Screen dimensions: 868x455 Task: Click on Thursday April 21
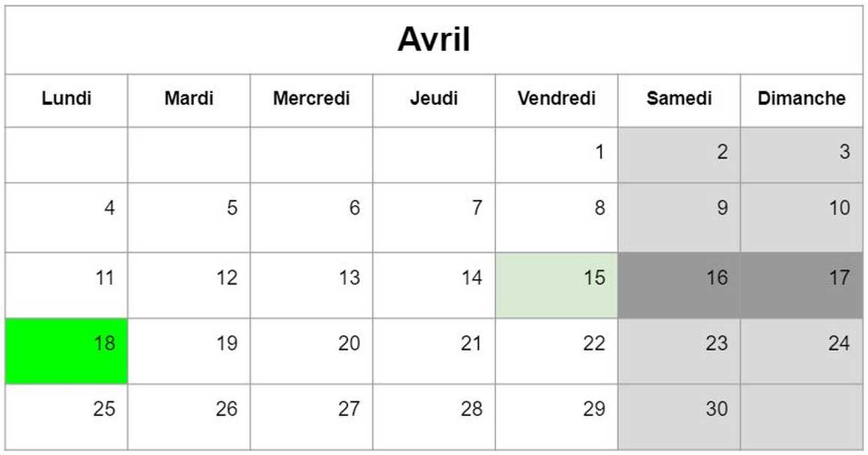coord(434,351)
